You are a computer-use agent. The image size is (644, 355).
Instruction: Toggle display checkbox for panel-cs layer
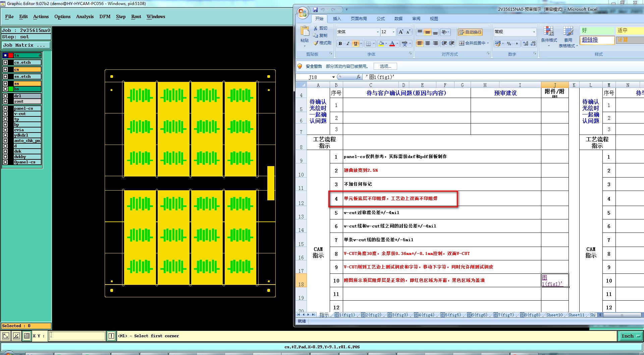click(5, 108)
